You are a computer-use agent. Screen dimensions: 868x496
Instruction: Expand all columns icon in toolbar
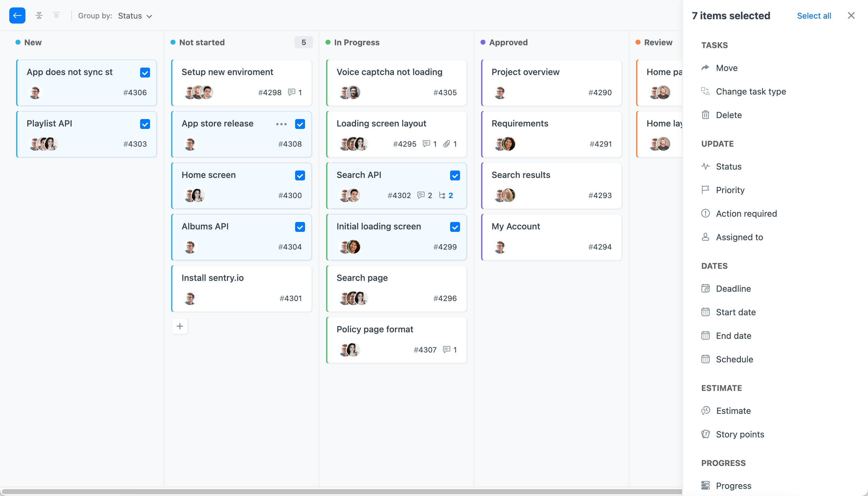tap(56, 16)
